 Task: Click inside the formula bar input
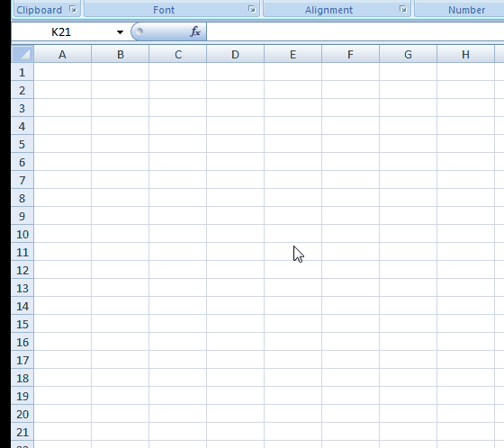point(355,31)
